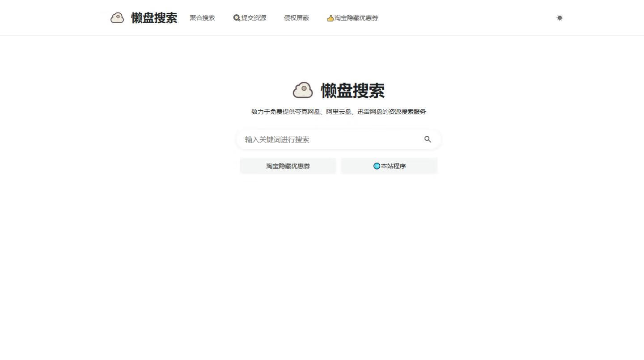The height and width of the screenshot is (360, 644).
Task: Click the header site title 懒盘搜索
Action: pyautogui.click(x=154, y=18)
